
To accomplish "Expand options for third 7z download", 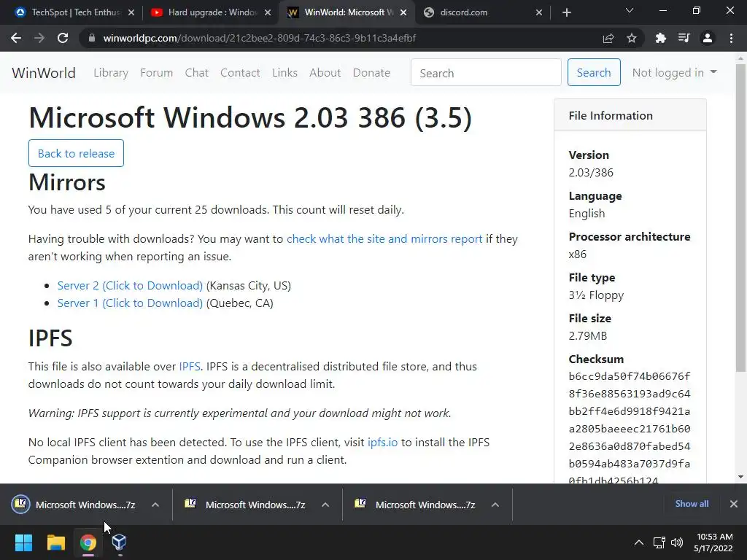I will tap(495, 505).
